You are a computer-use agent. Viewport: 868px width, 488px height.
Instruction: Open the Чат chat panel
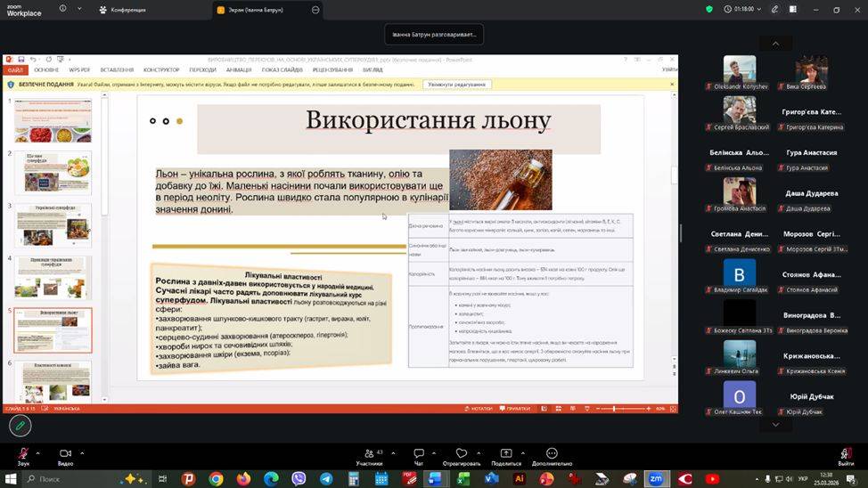pos(418,454)
